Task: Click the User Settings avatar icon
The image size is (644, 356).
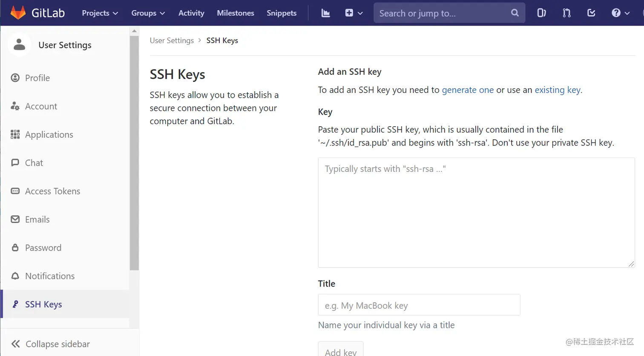Action: [x=19, y=44]
